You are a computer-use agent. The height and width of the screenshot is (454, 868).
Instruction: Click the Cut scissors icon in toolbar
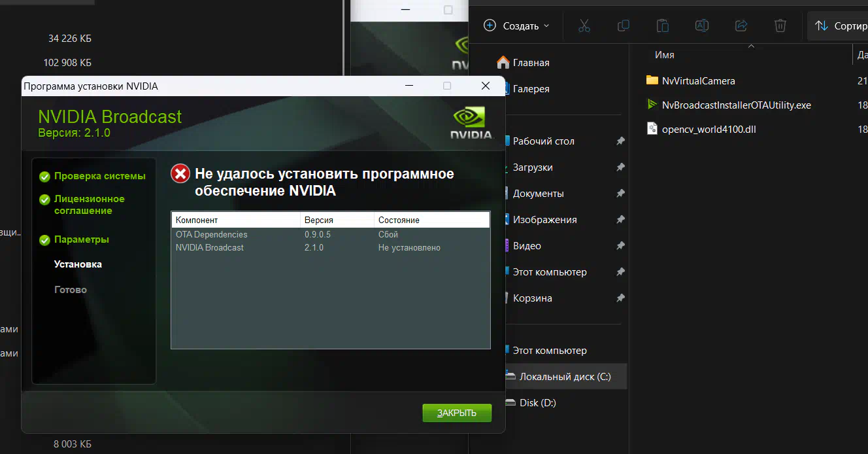click(x=584, y=26)
